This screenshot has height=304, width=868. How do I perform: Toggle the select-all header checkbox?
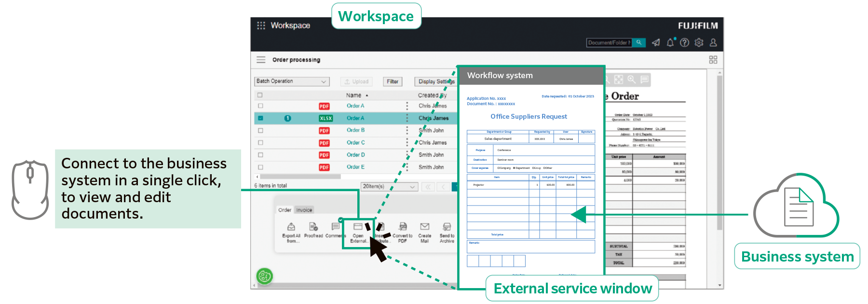tap(260, 95)
